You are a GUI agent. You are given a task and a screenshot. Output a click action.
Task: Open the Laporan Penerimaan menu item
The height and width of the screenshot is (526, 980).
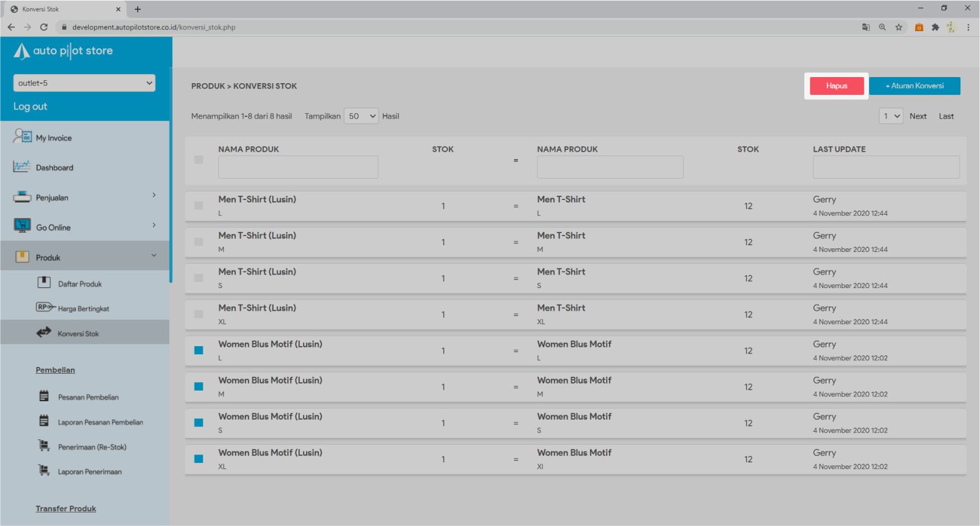coord(89,472)
